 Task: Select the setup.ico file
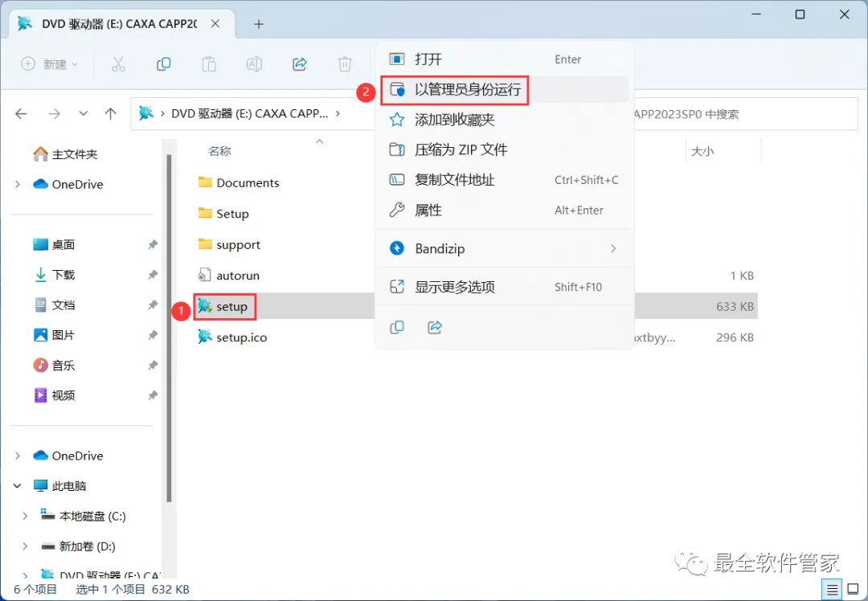tap(232, 337)
